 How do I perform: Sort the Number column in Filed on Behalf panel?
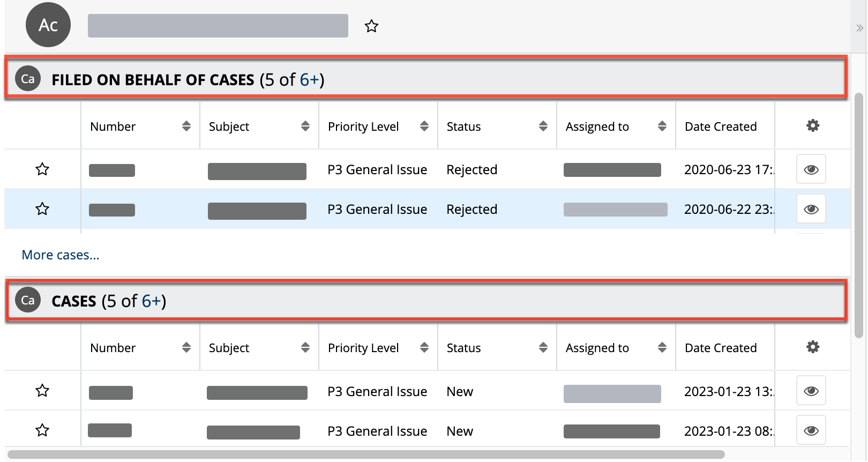tap(186, 125)
